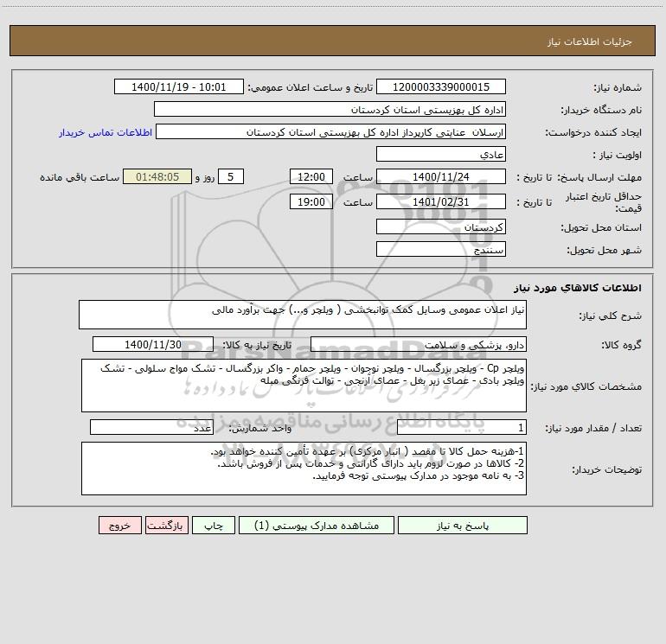666x644 pixels.
Task: Click the پاسخ به نیاز button
Action: [463, 525]
